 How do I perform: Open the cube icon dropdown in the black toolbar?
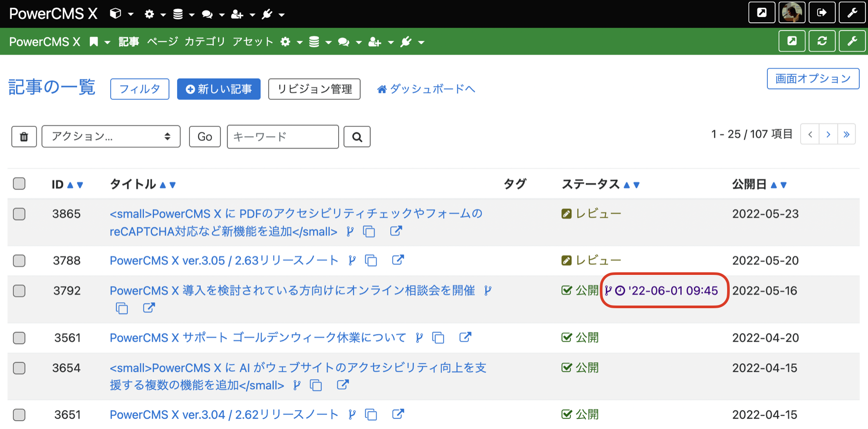(x=116, y=14)
